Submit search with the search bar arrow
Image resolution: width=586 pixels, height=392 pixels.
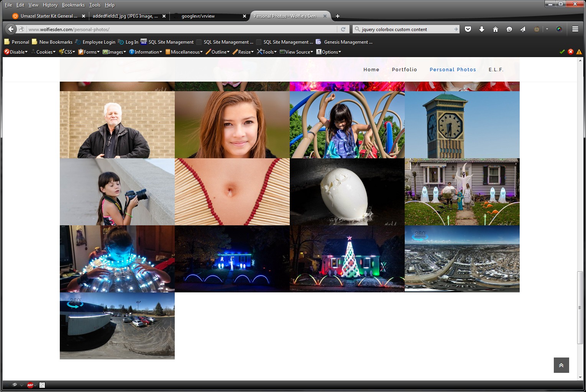[x=456, y=29]
